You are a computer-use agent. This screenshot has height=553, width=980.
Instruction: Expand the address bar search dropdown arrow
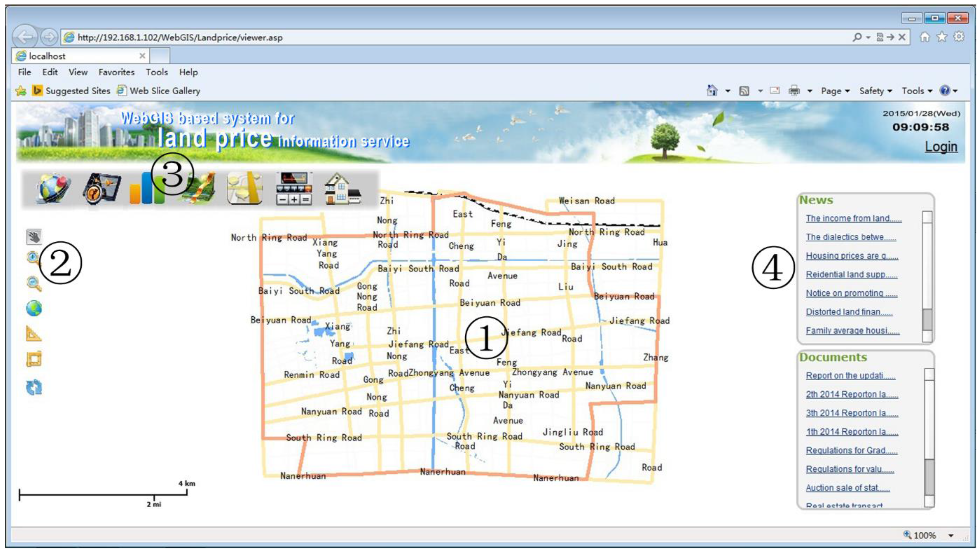868,37
